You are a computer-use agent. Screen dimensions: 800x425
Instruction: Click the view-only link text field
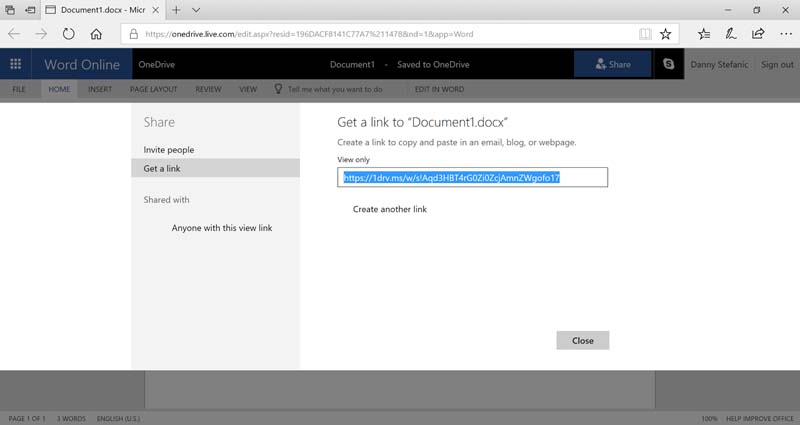point(472,178)
